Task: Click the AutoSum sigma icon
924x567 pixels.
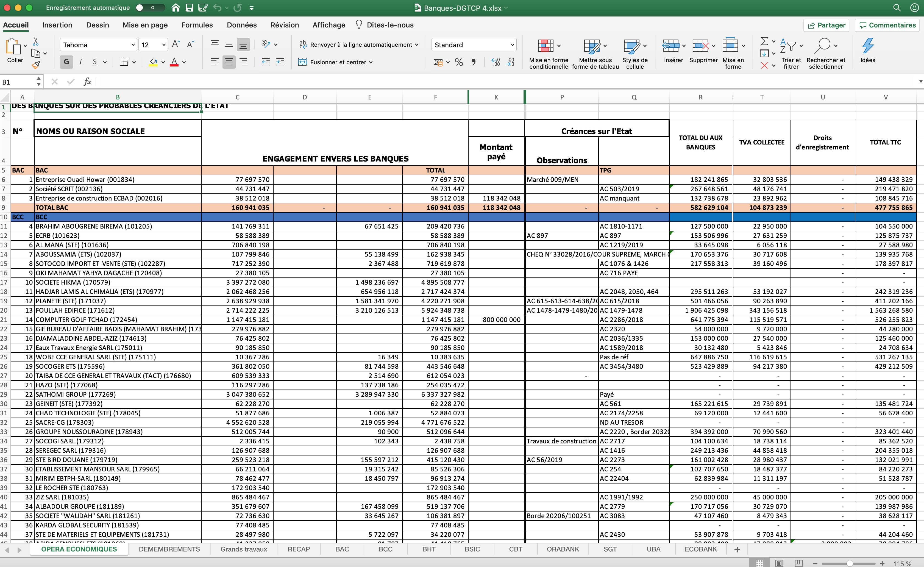Action: pos(764,41)
